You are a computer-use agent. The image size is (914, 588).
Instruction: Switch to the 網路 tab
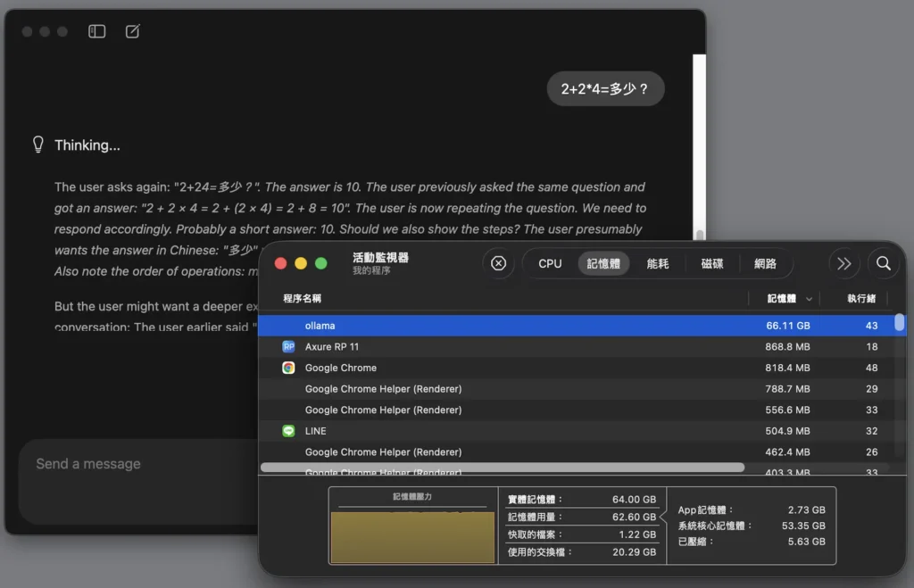pos(765,263)
